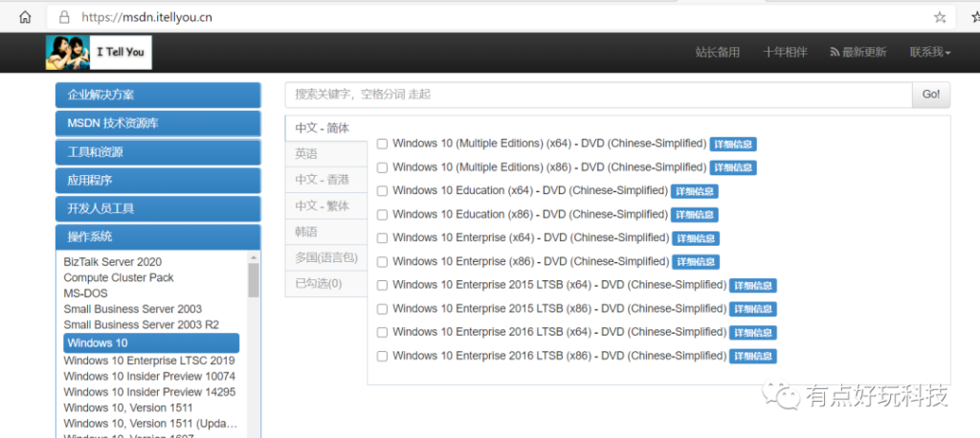This screenshot has height=438, width=980.
Task: Check Enterprise 2015 LTSB x64 checkbox
Action: (x=382, y=286)
